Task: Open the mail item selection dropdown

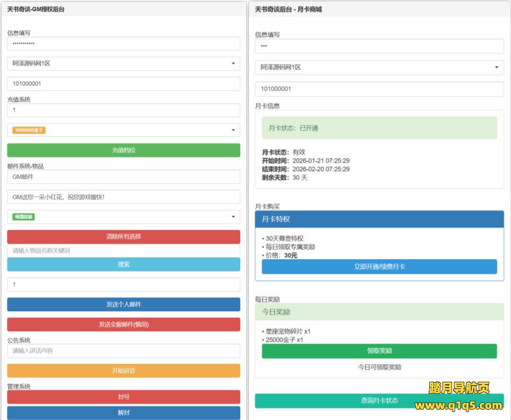Action: tap(123, 216)
